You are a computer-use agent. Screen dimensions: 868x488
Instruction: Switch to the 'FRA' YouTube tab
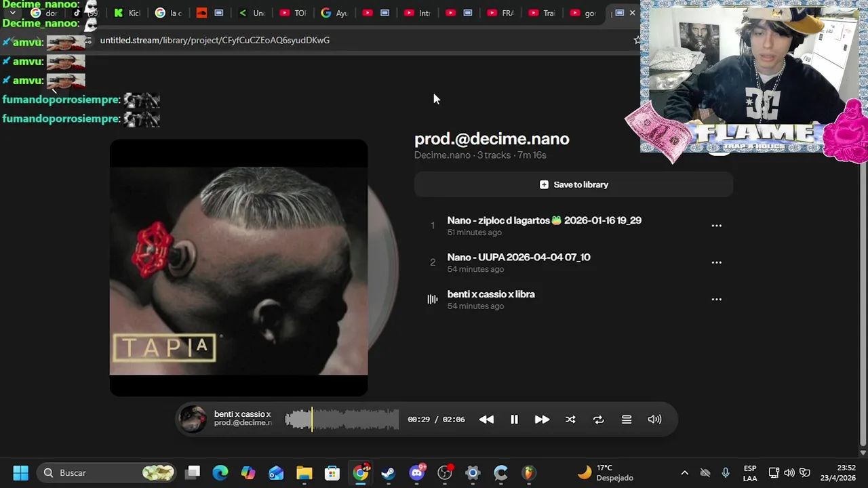pyautogui.click(x=500, y=13)
